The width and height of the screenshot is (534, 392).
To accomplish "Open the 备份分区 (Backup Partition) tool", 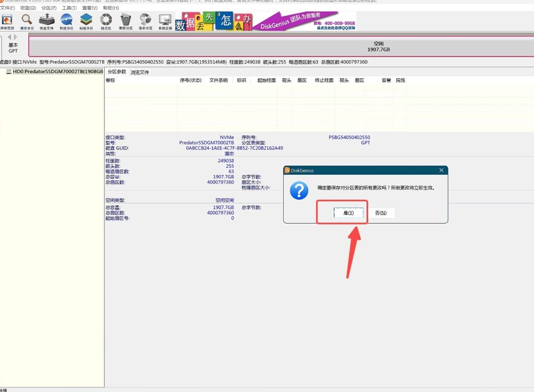I will [145, 21].
